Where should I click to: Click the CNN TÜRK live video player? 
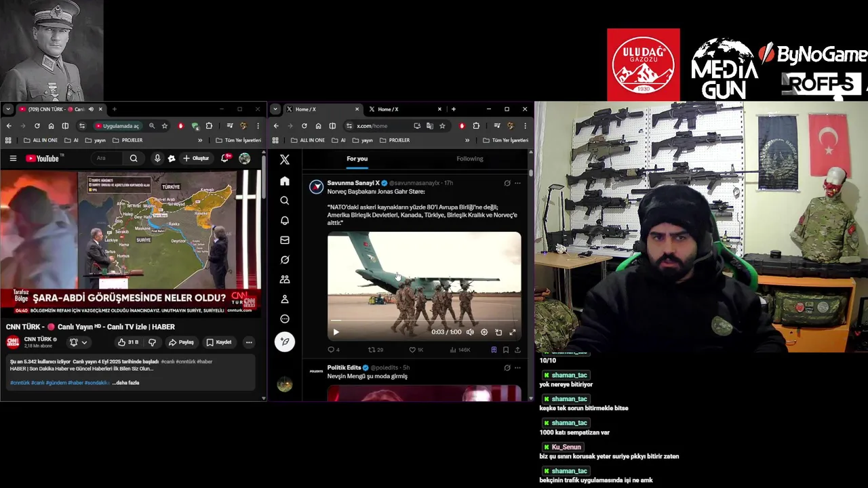coord(130,243)
